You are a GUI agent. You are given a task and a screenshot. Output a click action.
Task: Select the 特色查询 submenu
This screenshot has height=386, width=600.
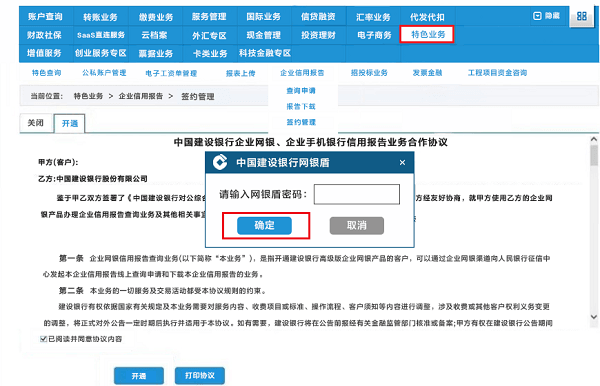[x=46, y=73]
